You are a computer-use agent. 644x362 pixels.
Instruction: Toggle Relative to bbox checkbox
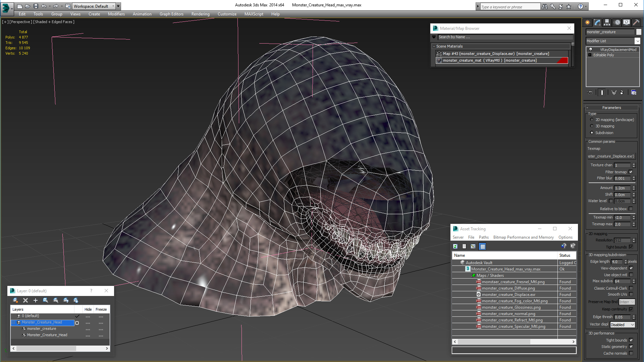(x=631, y=209)
